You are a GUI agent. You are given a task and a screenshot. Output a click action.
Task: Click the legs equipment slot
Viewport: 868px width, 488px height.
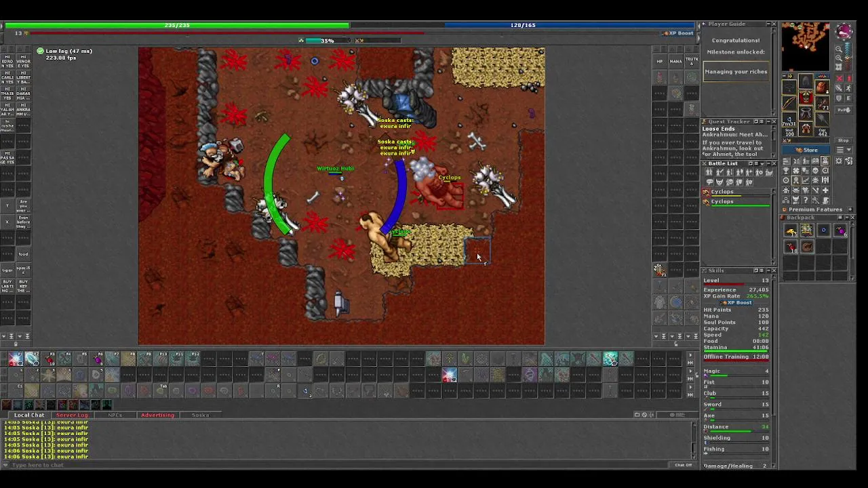pos(806,113)
